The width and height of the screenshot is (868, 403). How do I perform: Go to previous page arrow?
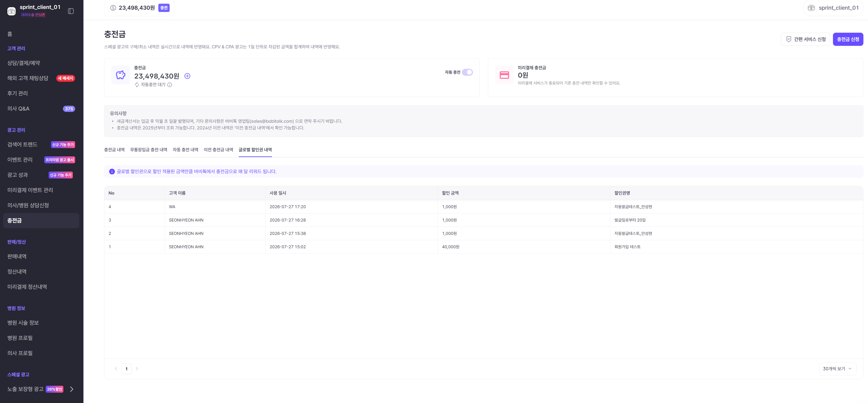click(116, 369)
